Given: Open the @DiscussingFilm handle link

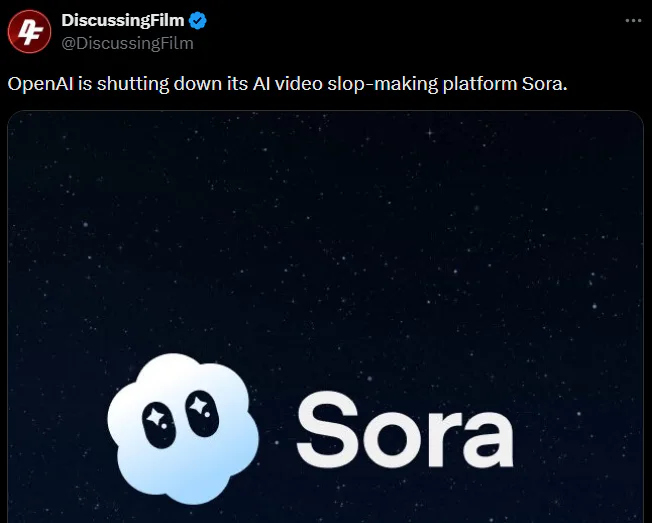Looking at the screenshot, I should pyautogui.click(x=128, y=43).
